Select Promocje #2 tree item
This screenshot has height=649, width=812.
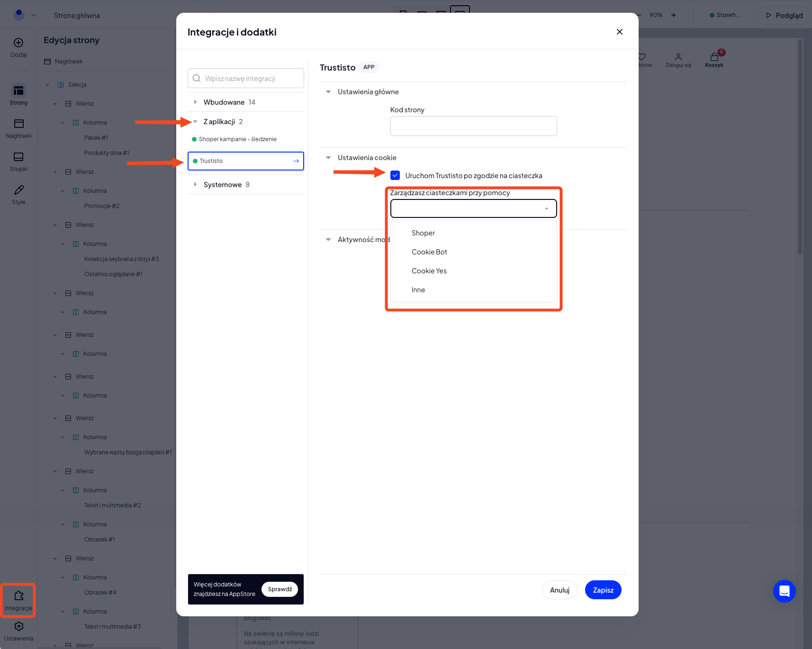click(102, 206)
